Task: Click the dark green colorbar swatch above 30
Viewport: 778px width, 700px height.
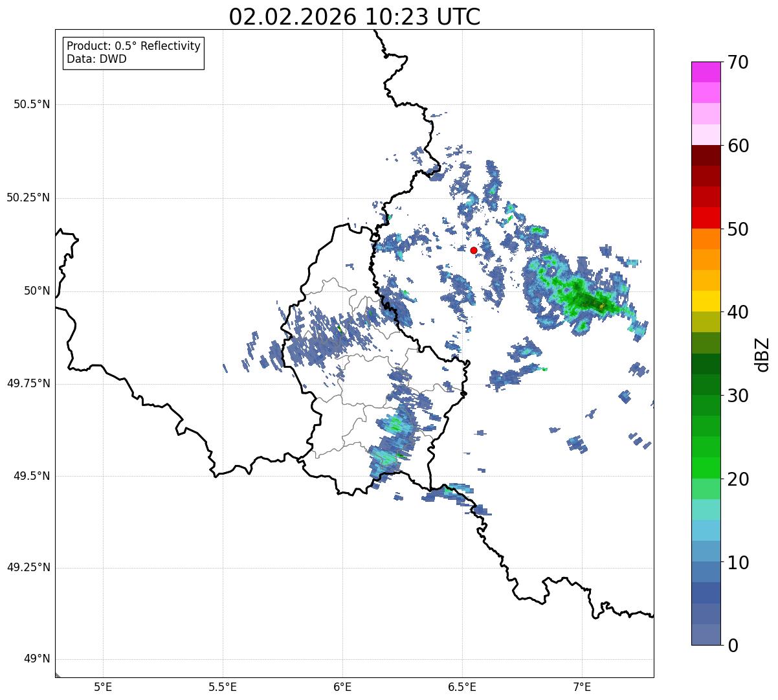Action: 706,385
